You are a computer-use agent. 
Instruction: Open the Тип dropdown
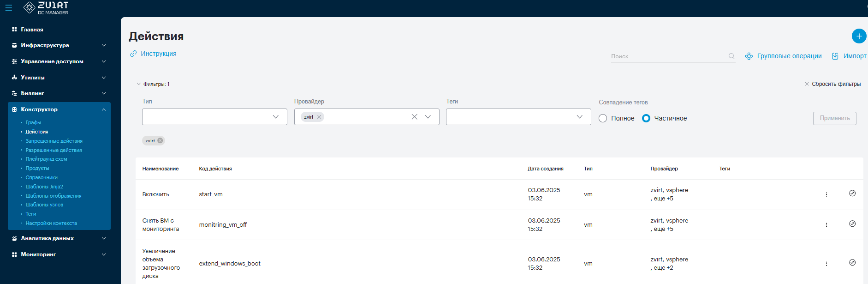pyautogui.click(x=214, y=117)
